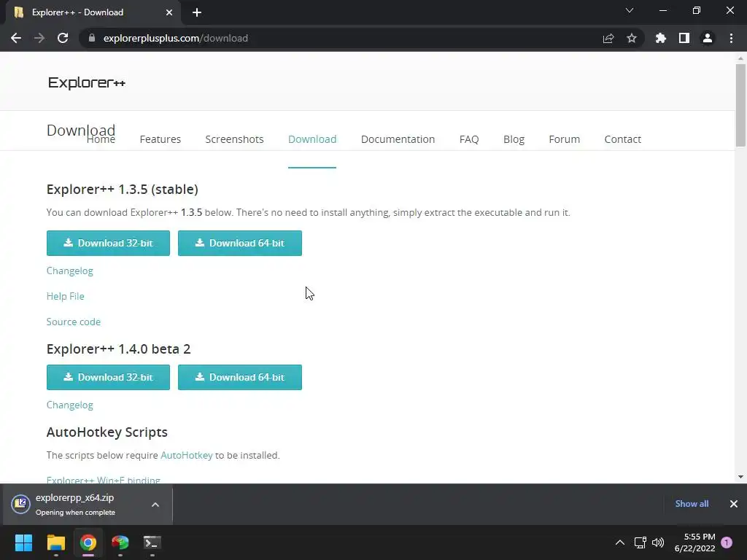Click the Explorer++ site logo
The width and height of the screenshot is (747, 560).
[x=87, y=82]
